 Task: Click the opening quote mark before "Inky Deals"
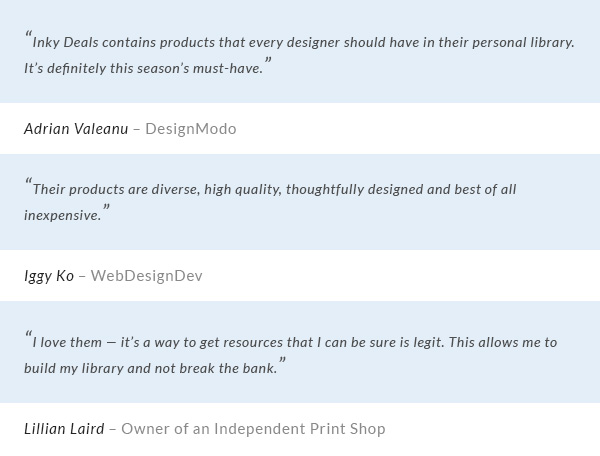tap(28, 37)
